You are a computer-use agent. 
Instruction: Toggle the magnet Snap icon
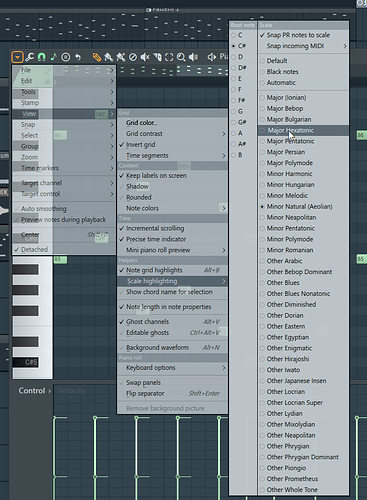click(x=42, y=57)
